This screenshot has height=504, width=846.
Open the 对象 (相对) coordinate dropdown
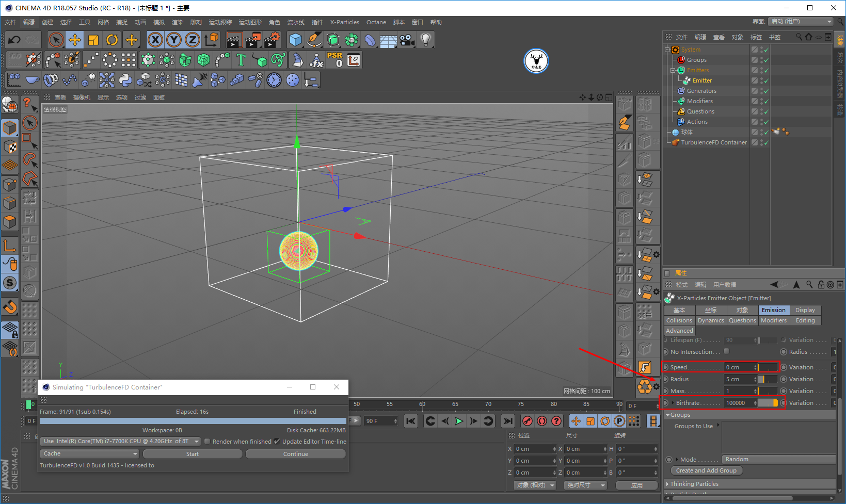click(535, 485)
